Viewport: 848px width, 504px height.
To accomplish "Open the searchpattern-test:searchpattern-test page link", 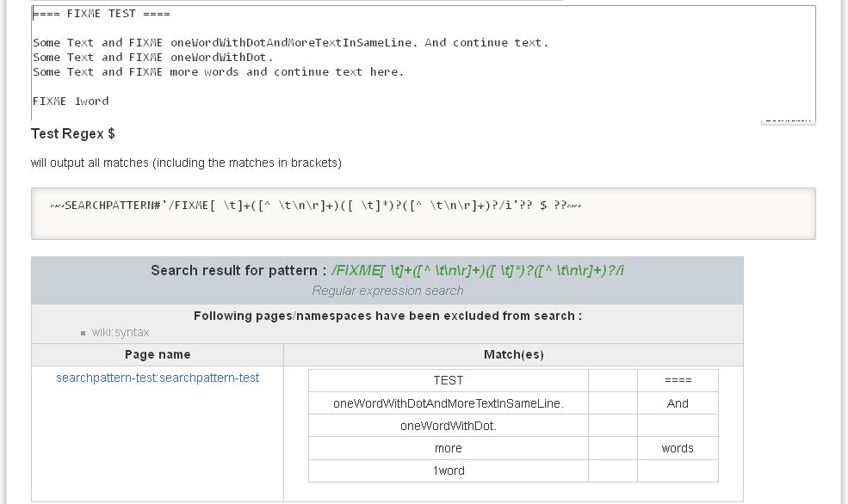I will (x=158, y=378).
